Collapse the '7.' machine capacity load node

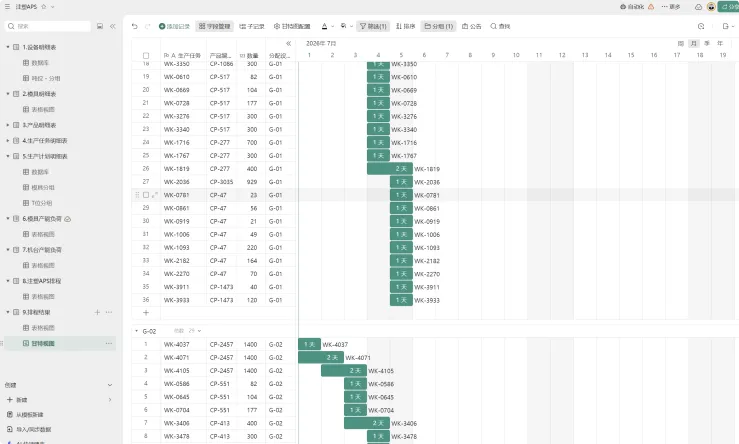click(8, 250)
